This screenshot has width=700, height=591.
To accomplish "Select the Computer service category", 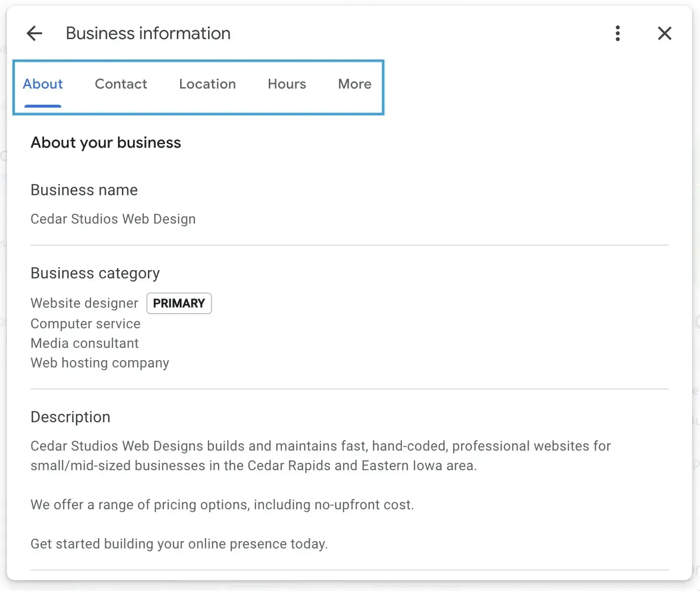I will point(85,323).
